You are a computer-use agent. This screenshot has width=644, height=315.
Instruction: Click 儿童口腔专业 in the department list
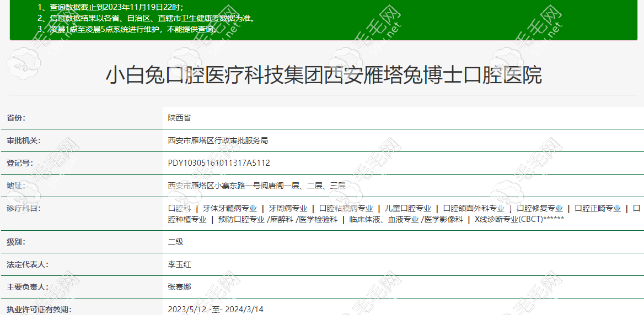pos(408,208)
